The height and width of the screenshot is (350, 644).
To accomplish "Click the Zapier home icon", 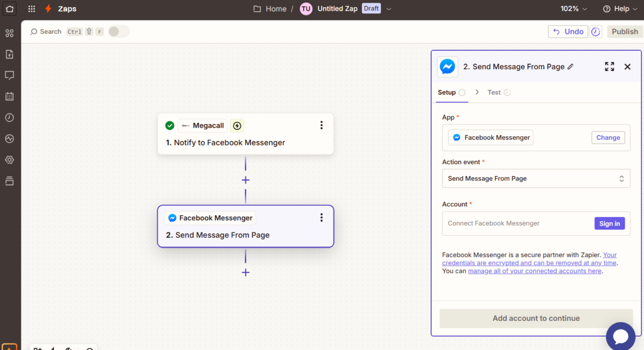I will (x=10, y=9).
